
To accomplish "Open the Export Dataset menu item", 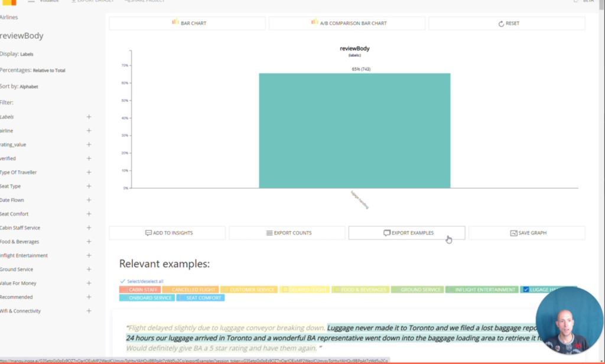I will point(93,1).
